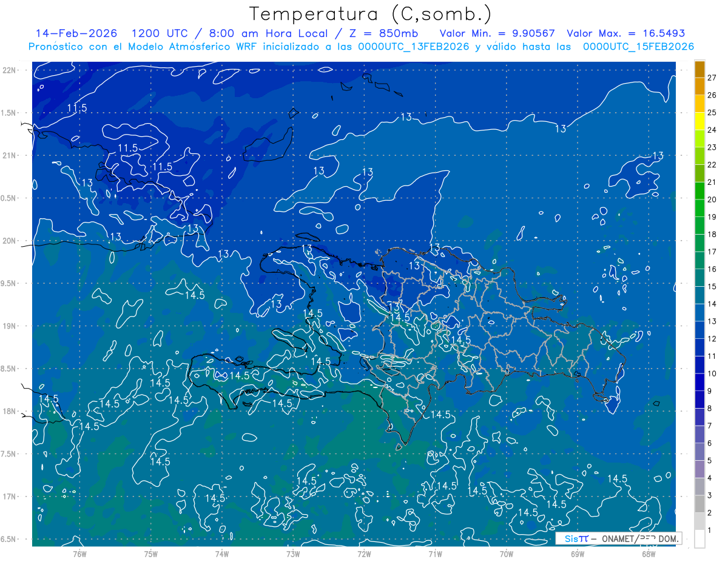This screenshot has height=562, width=728.
Task: Click the yellow swatch between legend values 24 and 25
Action: click(699, 121)
